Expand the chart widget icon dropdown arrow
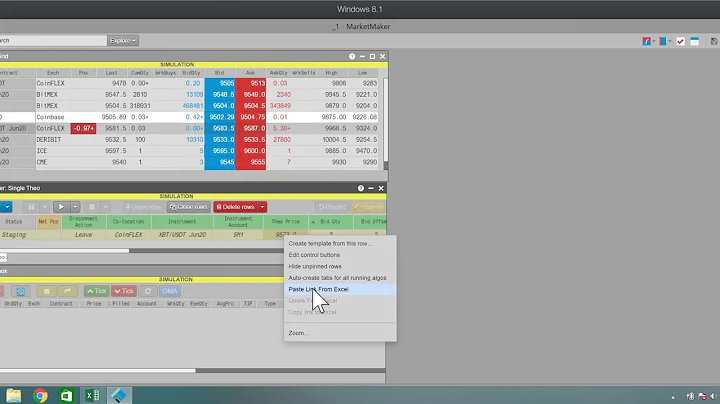The height and width of the screenshot is (404, 720). tap(653, 41)
